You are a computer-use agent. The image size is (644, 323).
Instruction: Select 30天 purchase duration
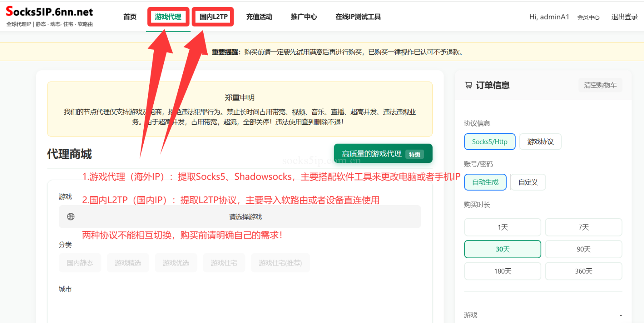(503, 249)
